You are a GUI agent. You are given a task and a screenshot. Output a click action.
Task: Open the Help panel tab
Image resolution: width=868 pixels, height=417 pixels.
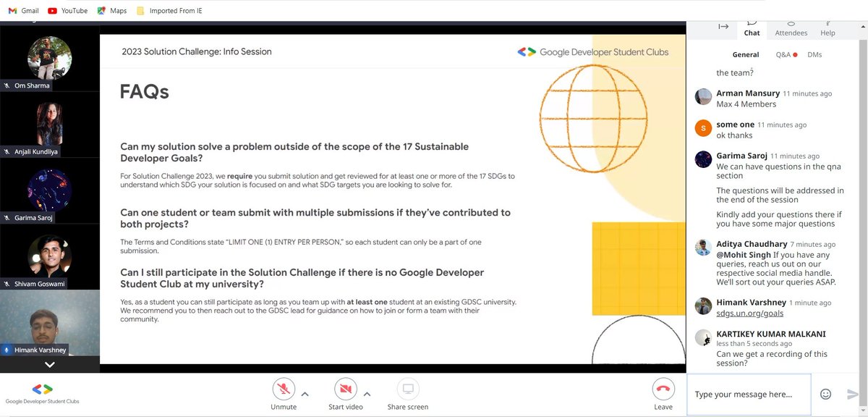tap(828, 29)
